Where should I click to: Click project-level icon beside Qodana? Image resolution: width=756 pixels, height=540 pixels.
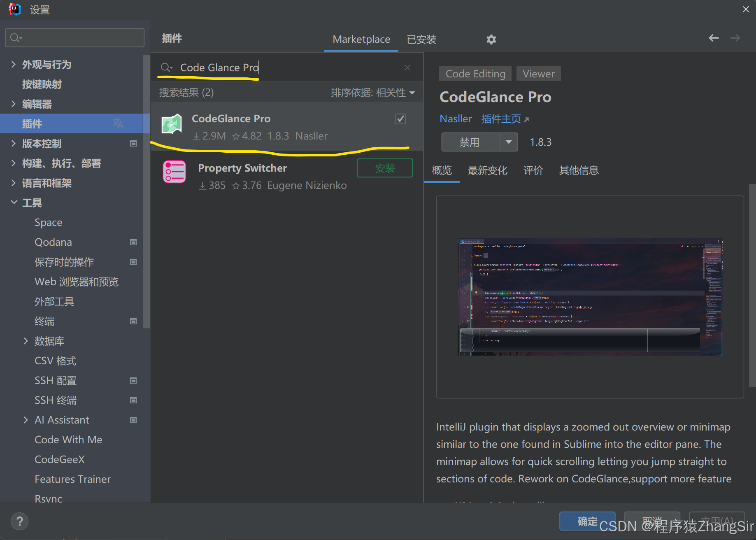coord(133,242)
